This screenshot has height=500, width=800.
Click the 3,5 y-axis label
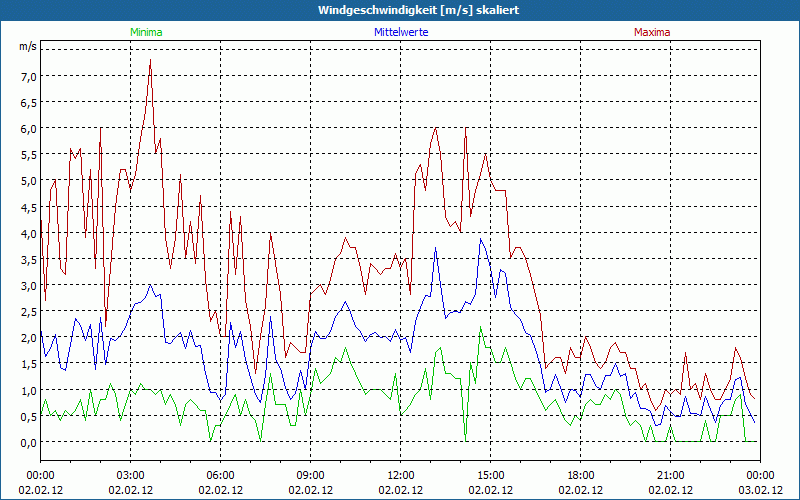pos(29,259)
